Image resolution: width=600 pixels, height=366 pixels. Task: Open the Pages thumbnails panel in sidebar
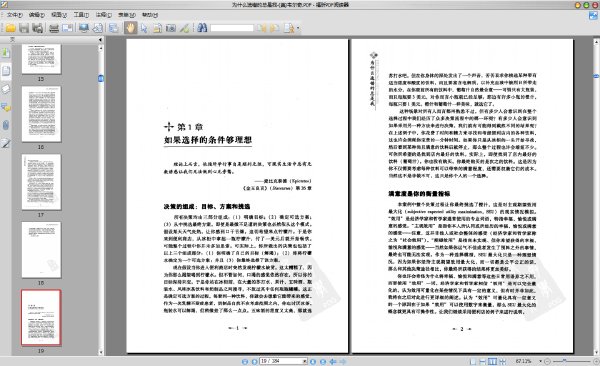(x=6, y=71)
